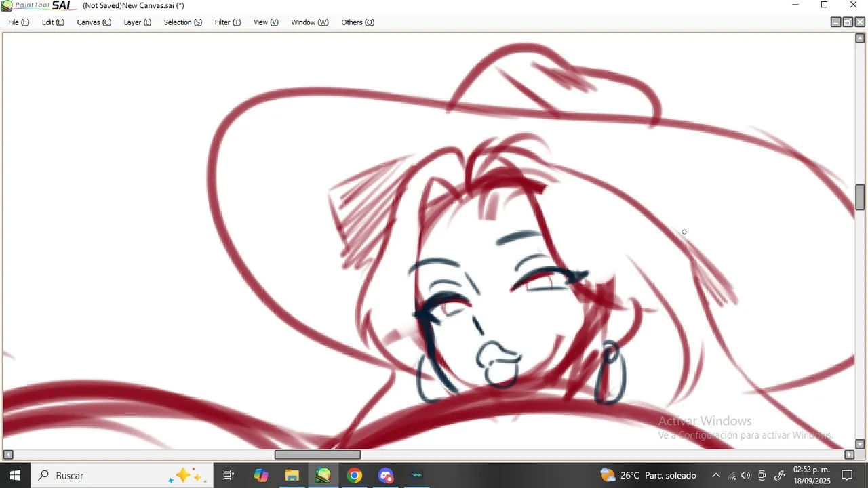Open the Canvas menu

[94, 22]
